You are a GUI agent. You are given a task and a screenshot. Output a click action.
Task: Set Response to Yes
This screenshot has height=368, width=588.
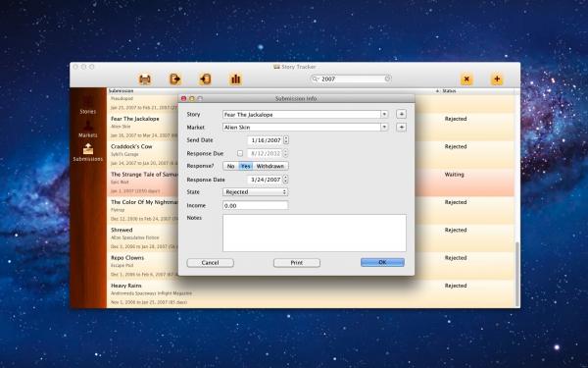[x=246, y=166]
